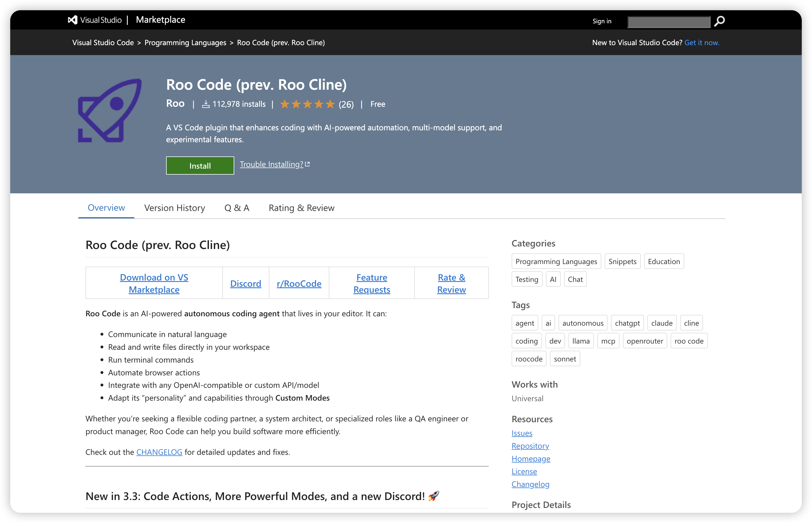812x523 pixels.
Task: Switch to the Version History tab
Action: (x=175, y=208)
